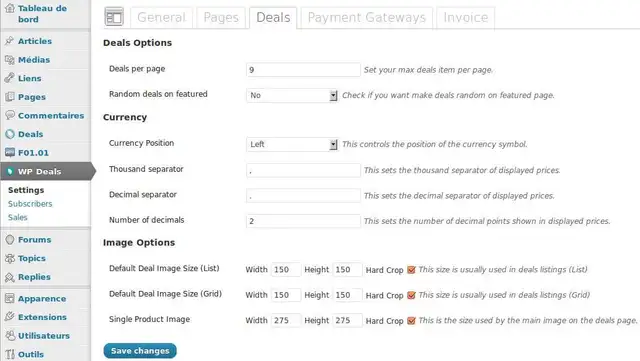The image size is (640, 361).
Task: Click the Deals Options heading text
Action: pos(137,43)
